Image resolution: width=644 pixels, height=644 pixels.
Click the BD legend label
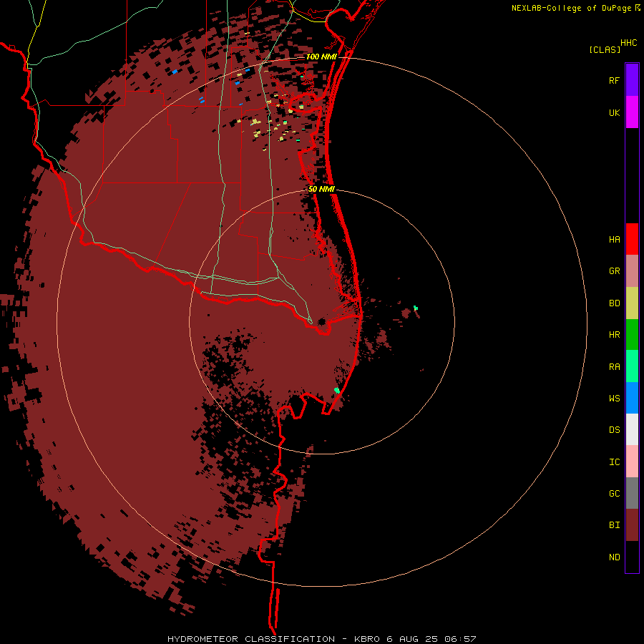[x=614, y=303]
